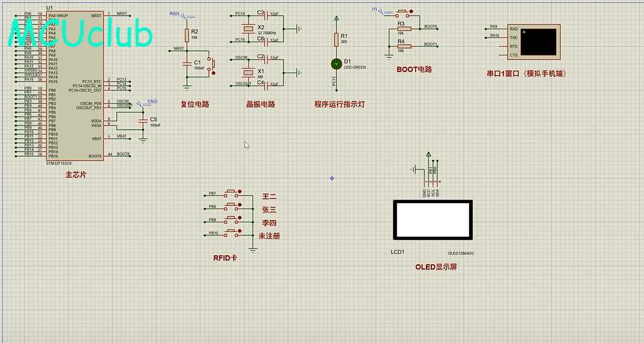
Task: Select resistor R4 10k
Action: coord(404,47)
